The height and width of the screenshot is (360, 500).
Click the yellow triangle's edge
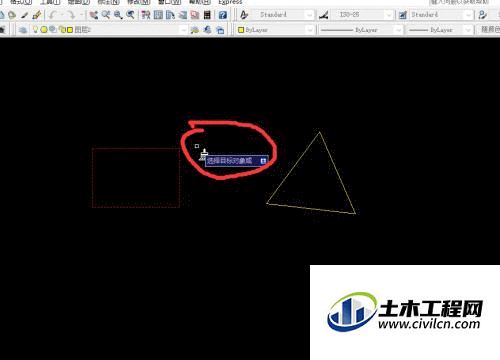coord(293,168)
